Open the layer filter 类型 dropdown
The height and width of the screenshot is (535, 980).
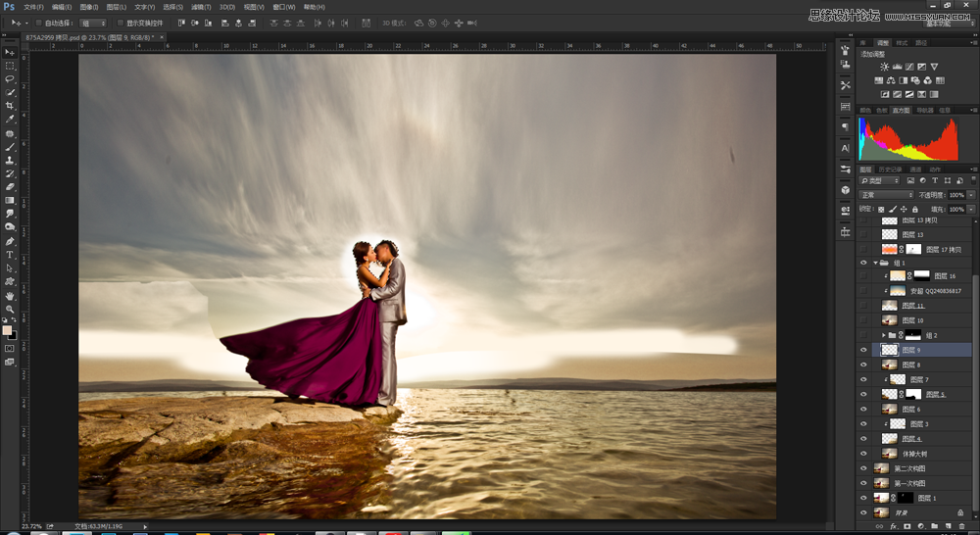[879, 180]
